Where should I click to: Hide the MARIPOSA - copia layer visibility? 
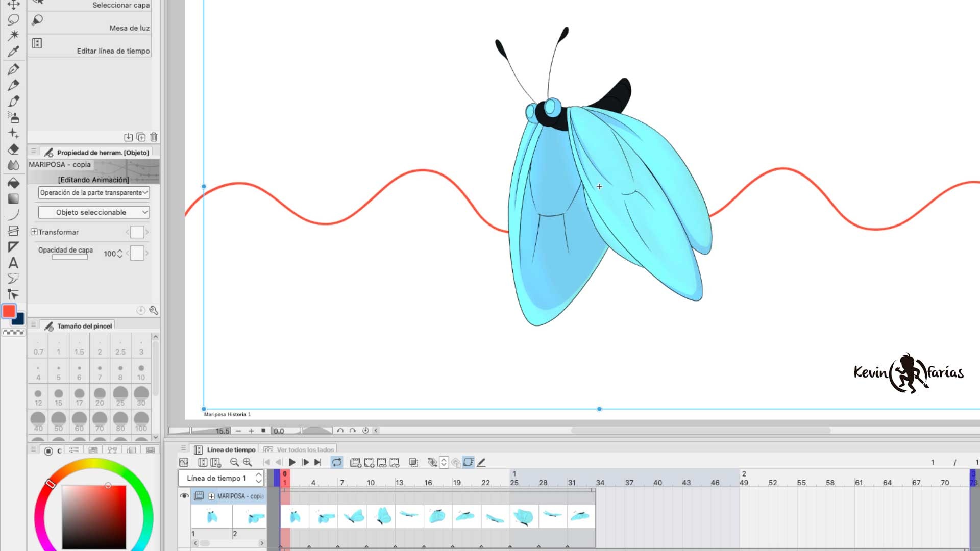(185, 495)
